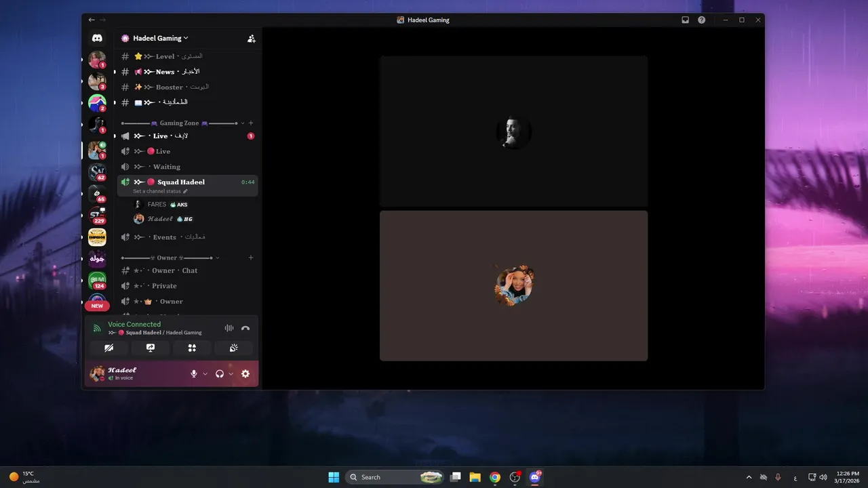Select FARES in the voice channel list
Image resolution: width=868 pixels, height=488 pixels.
[x=194, y=204]
